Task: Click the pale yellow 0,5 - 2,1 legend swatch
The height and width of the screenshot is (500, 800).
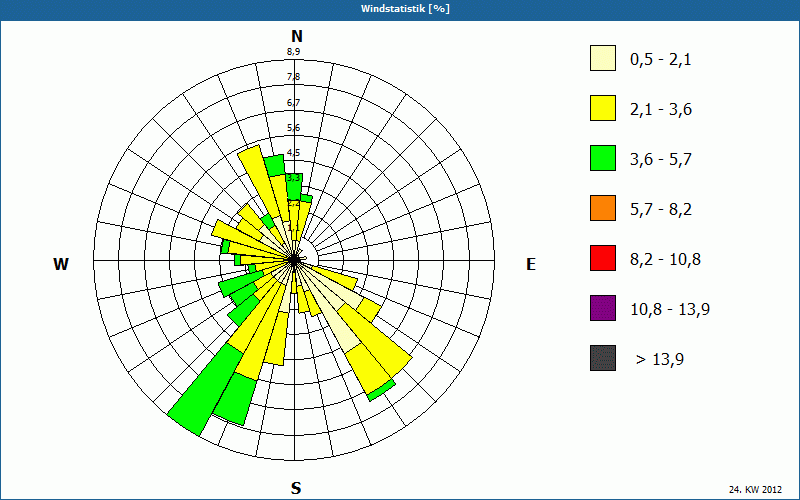Action: [603, 58]
